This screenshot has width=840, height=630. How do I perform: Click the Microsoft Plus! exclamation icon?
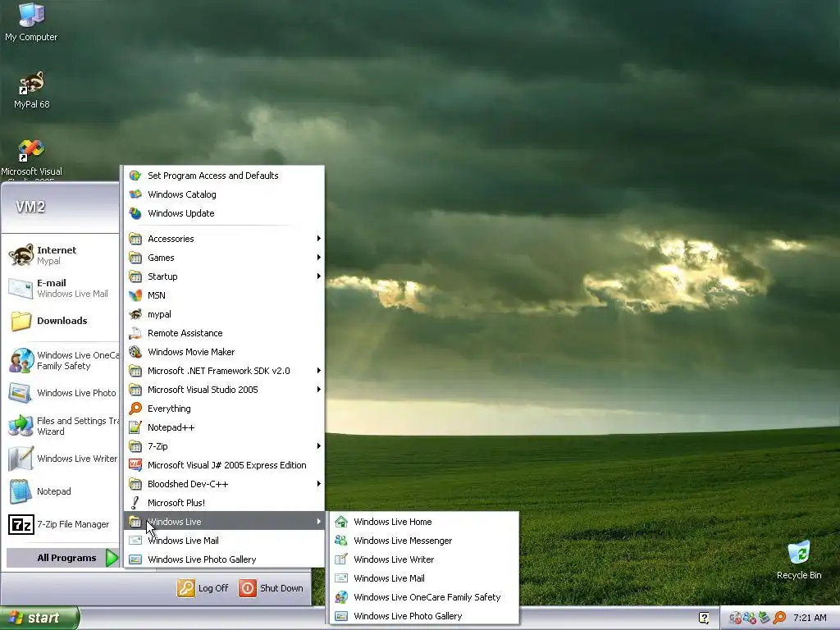tap(135, 503)
